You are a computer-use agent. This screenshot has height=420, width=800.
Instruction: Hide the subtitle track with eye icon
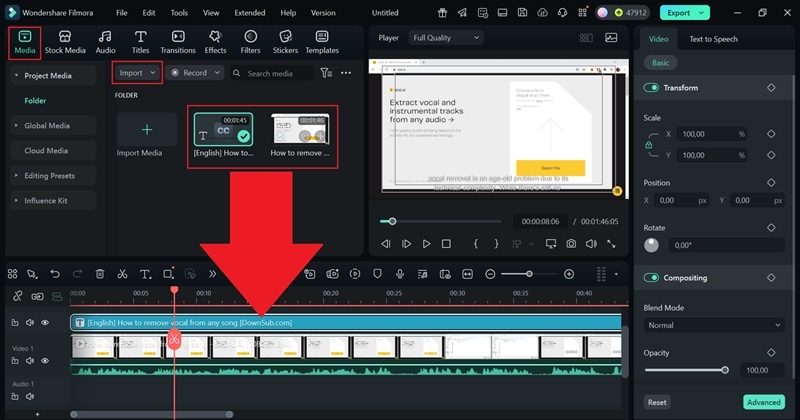(45, 323)
